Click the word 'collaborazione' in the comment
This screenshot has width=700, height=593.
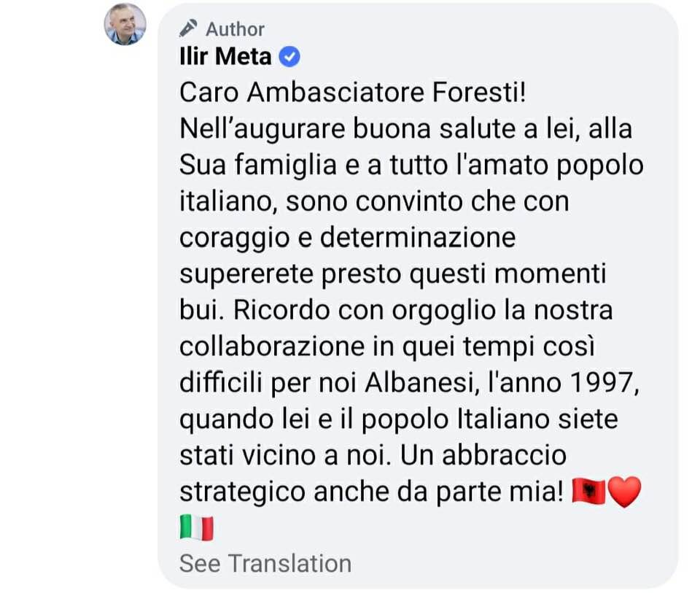click(272, 346)
